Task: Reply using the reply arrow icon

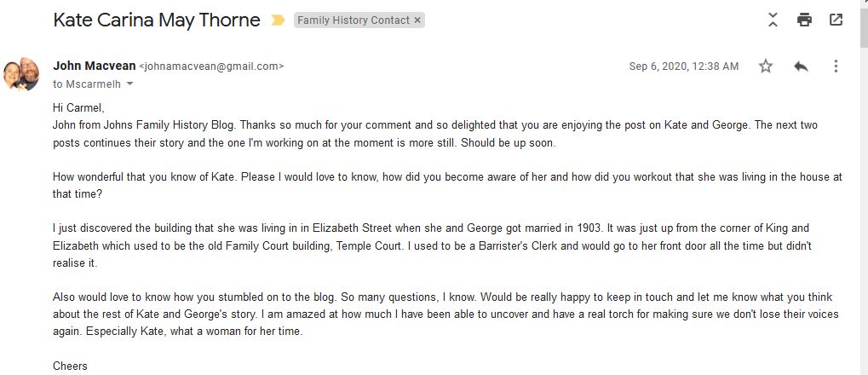Action: (801, 66)
